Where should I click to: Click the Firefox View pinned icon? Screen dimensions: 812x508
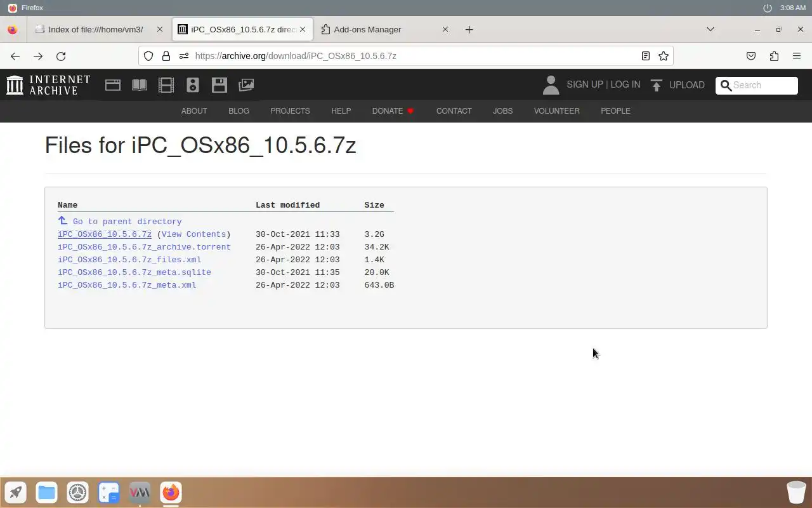(12, 29)
